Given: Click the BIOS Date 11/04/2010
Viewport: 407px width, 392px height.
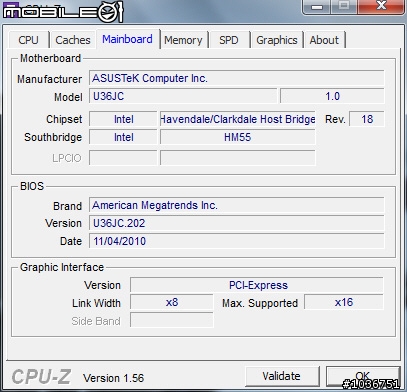Looking at the screenshot, I should click(x=237, y=241).
